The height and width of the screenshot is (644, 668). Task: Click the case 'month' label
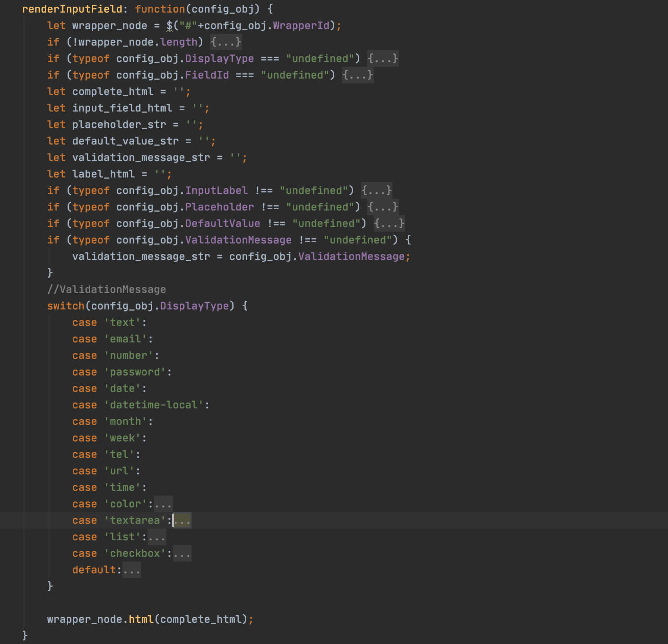tap(112, 421)
